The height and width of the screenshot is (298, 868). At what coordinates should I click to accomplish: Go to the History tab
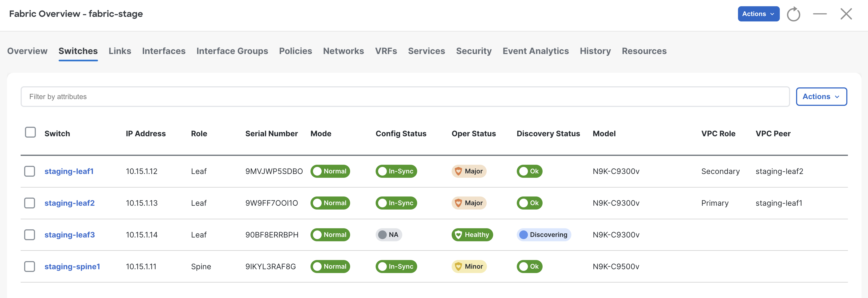coord(595,51)
